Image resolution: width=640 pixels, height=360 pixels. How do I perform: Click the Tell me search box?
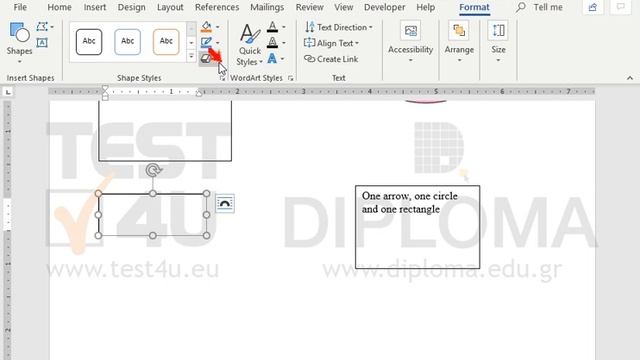(539, 7)
